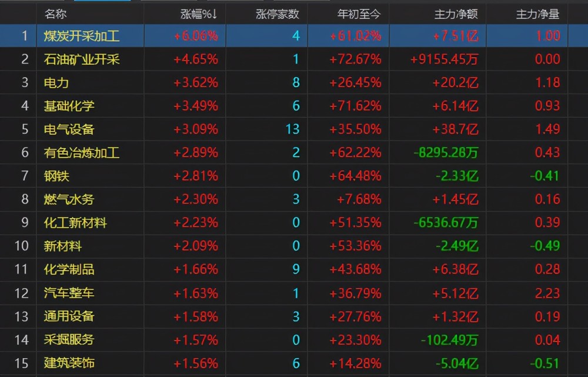
Task: Click the 年初至今 column header
Action: (x=359, y=14)
